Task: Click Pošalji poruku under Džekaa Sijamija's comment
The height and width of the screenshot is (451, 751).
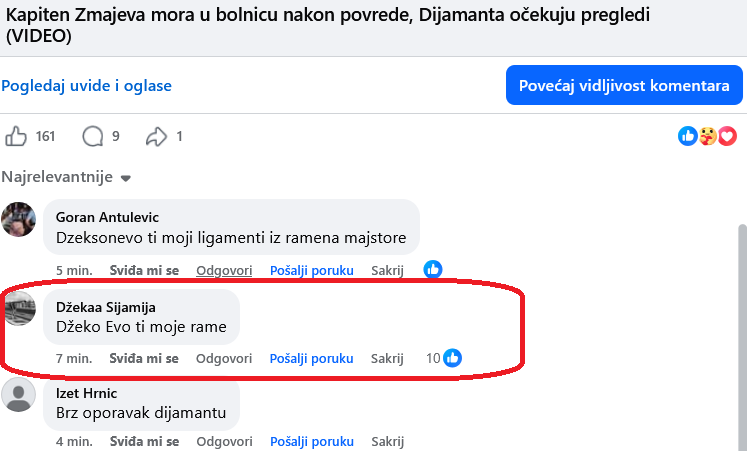Action: click(311, 358)
